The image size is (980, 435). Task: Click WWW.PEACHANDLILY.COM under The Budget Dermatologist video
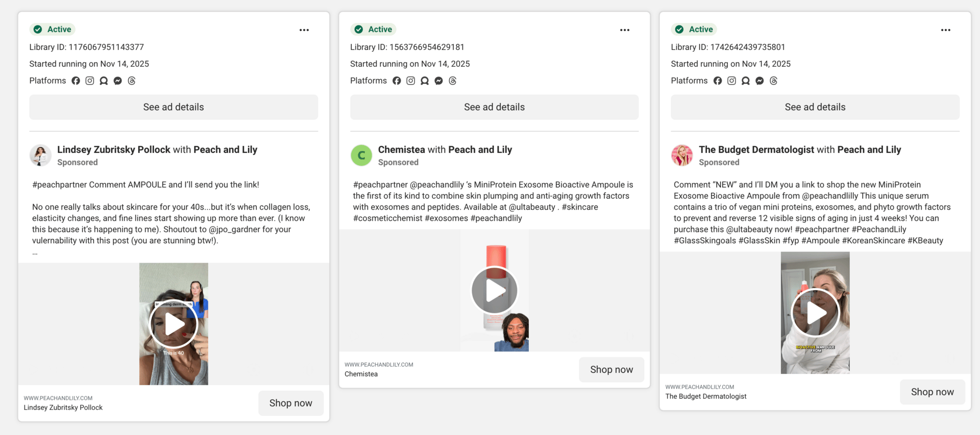pyautogui.click(x=700, y=387)
